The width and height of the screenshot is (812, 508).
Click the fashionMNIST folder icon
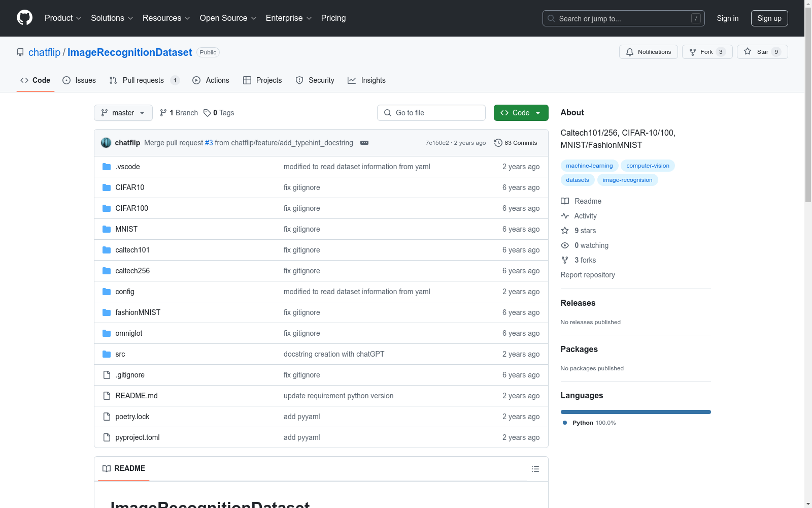click(107, 312)
